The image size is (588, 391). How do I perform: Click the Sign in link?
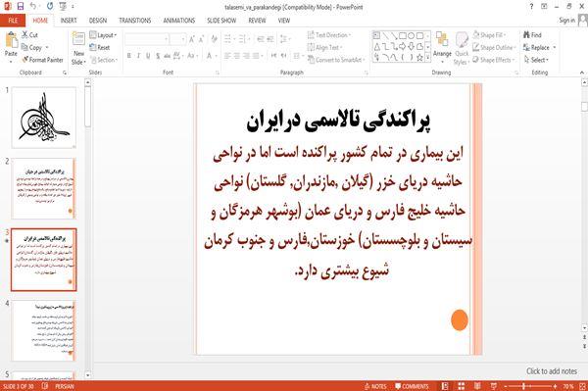tap(566, 21)
